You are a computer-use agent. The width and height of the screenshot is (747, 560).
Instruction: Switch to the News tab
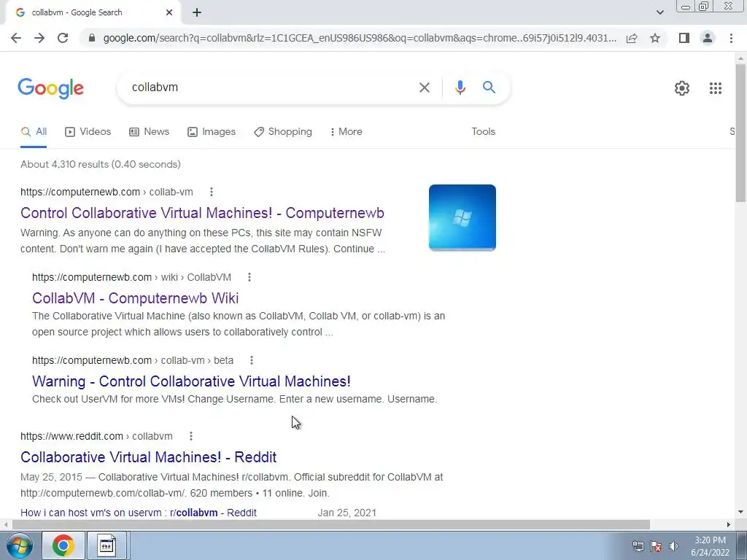(x=149, y=132)
